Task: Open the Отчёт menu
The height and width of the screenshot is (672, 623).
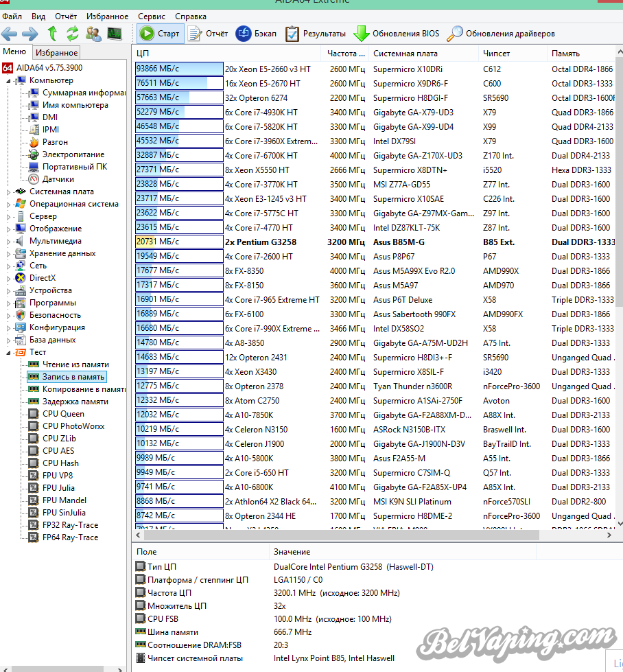Action: (66, 16)
